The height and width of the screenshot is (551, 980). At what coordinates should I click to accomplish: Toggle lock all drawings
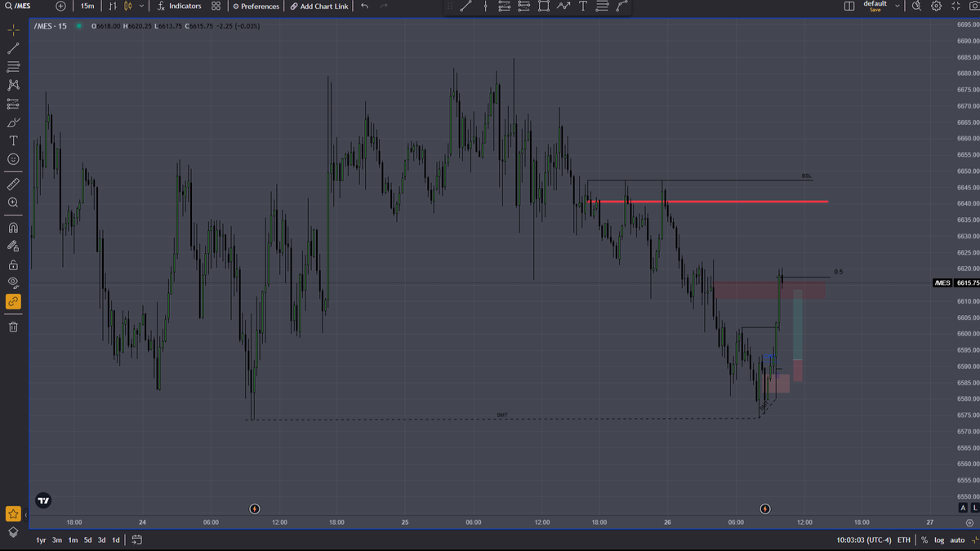13,264
